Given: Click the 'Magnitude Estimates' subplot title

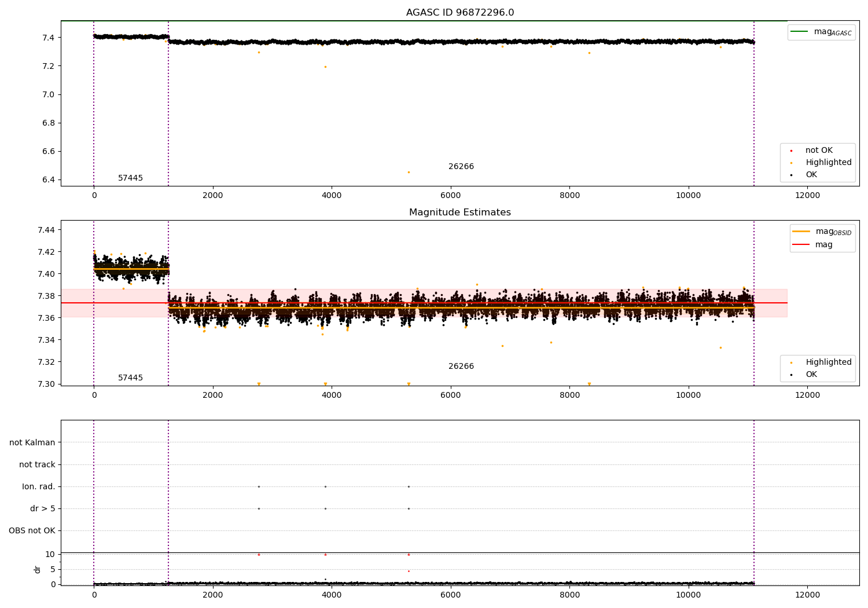Looking at the screenshot, I should [460, 213].
